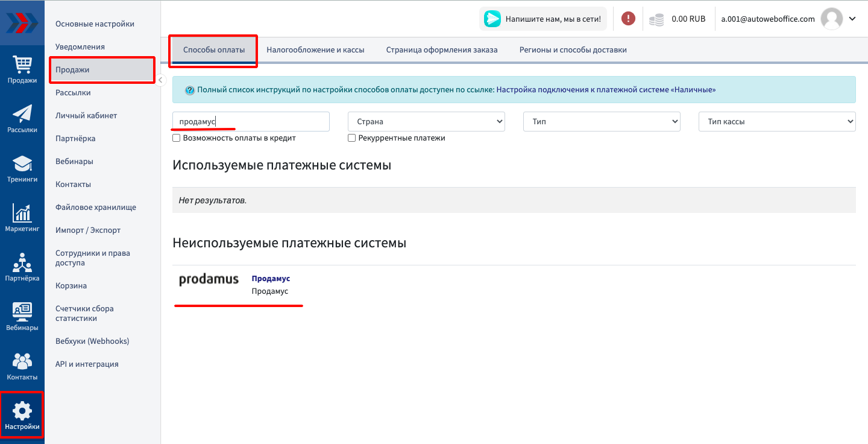Select Рассылки in settings submenu
This screenshot has width=868, height=444.
(73, 93)
